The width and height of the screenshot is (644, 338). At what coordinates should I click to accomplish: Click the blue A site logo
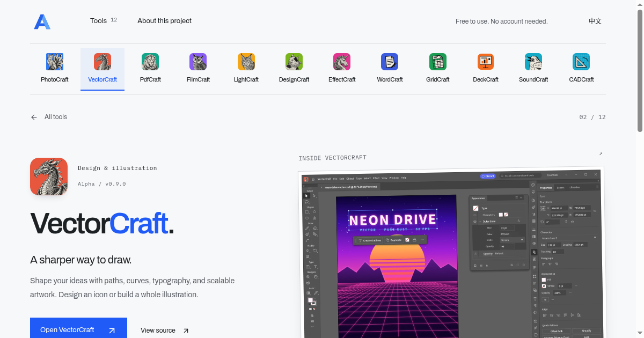click(x=42, y=21)
